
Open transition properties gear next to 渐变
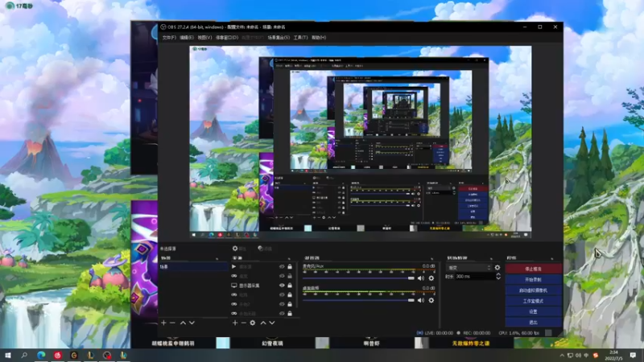[497, 268]
